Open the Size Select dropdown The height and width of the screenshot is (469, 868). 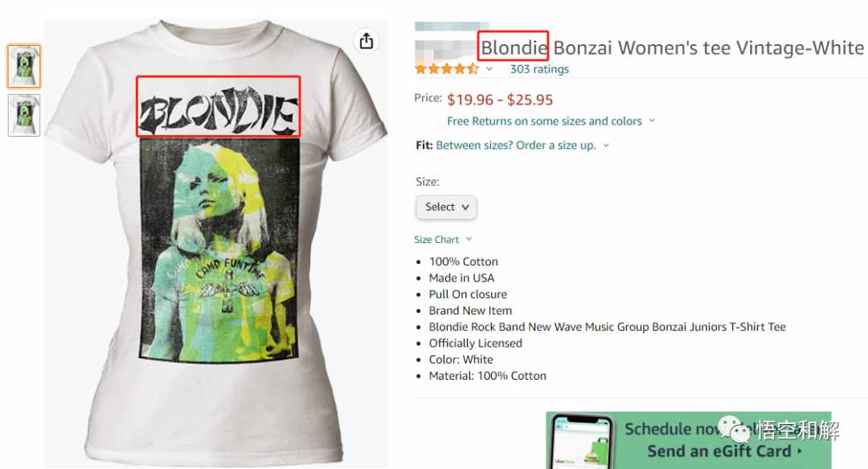[x=446, y=207]
